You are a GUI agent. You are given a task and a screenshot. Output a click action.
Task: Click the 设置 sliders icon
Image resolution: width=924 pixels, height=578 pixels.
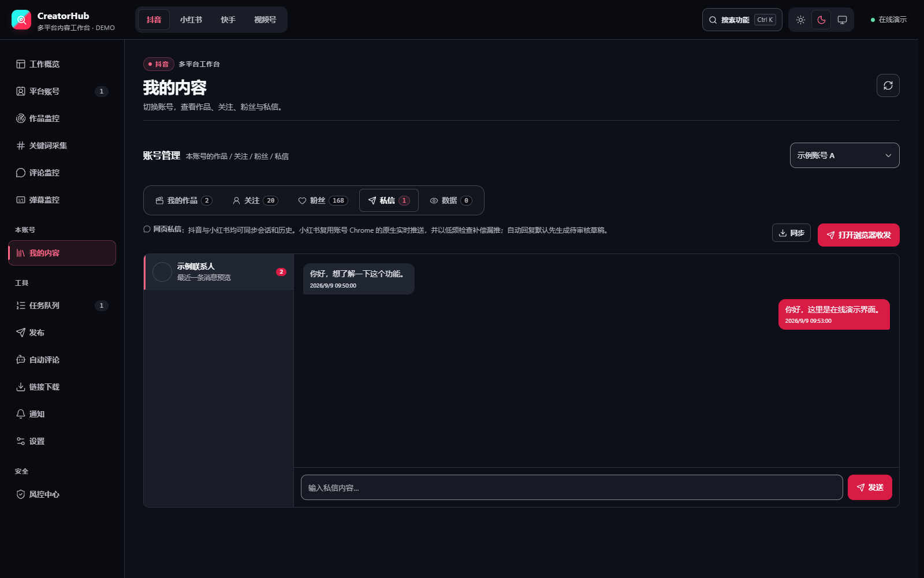(x=21, y=441)
